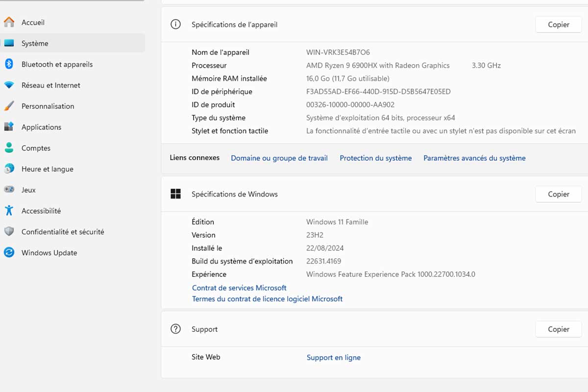Open Personnalisation settings
Screen dimensions: 588x392
pos(73,106)
